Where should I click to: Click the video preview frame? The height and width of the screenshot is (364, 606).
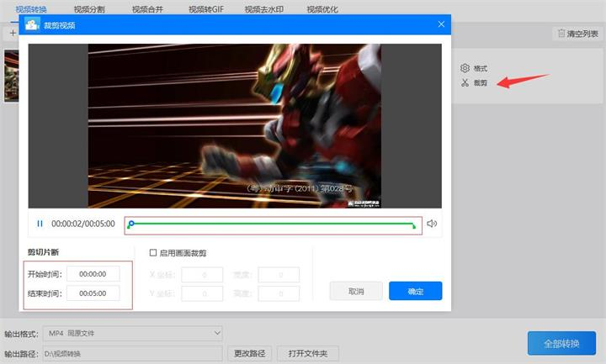[235, 126]
